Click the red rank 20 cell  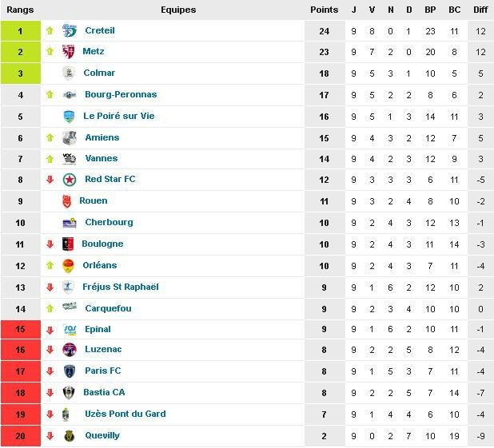(x=21, y=436)
